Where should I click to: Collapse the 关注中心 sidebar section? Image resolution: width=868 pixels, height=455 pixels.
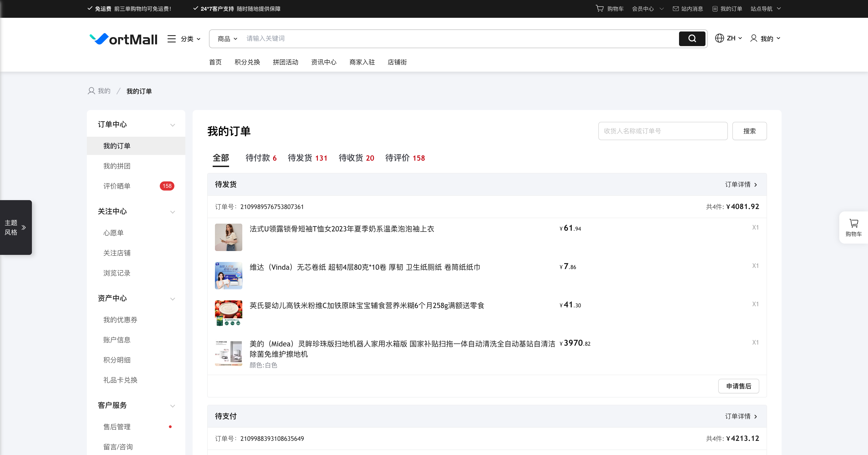coord(173,212)
